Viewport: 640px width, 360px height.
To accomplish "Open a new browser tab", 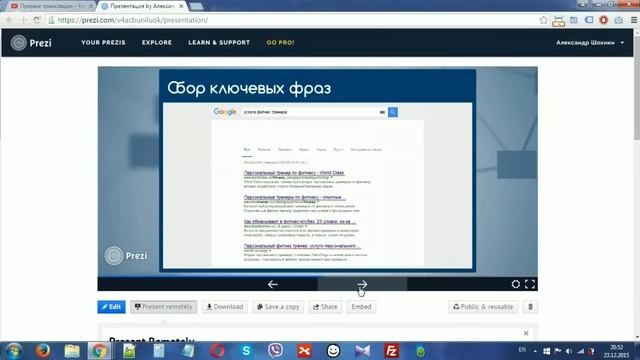I will pyautogui.click(x=196, y=6).
